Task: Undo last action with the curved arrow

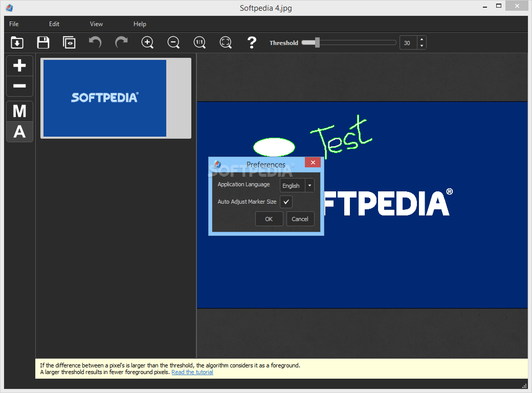Action: [x=95, y=43]
